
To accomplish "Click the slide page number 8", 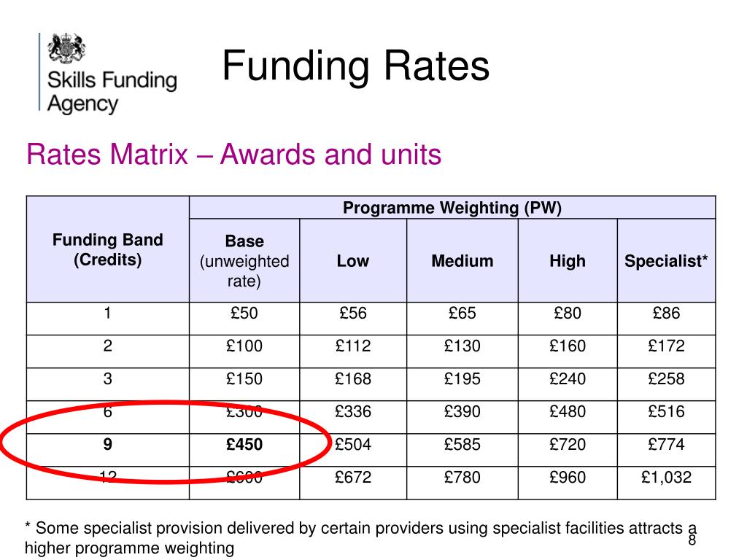I will point(692,540).
